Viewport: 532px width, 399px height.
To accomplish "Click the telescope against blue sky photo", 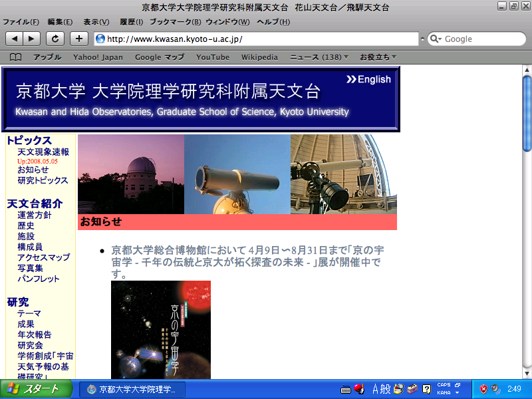I will tap(237, 174).
